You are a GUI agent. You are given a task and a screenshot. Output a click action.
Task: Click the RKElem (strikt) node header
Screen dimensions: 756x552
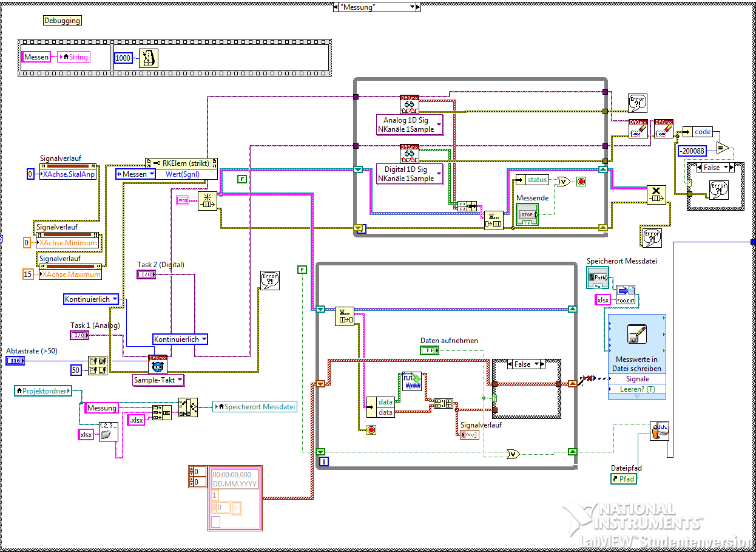pyautogui.click(x=181, y=163)
